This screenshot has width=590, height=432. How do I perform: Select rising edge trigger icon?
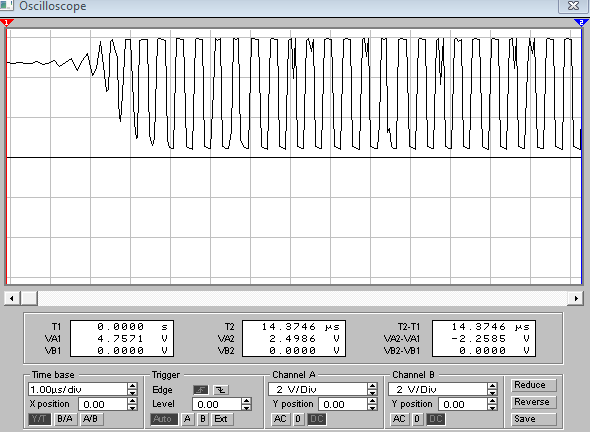(201, 390)
